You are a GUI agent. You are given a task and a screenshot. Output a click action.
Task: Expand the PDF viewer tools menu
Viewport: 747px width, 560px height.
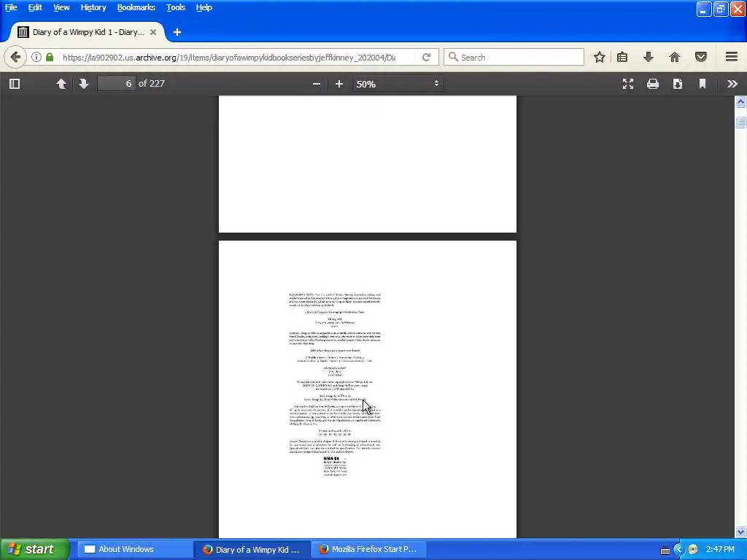point(732,84)
